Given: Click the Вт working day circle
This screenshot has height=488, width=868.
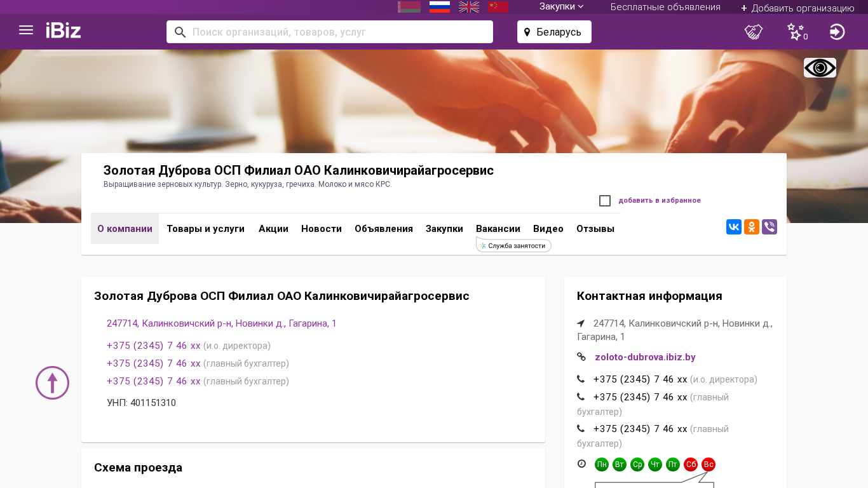Looking at the screenshot, I should click(620, 464).
